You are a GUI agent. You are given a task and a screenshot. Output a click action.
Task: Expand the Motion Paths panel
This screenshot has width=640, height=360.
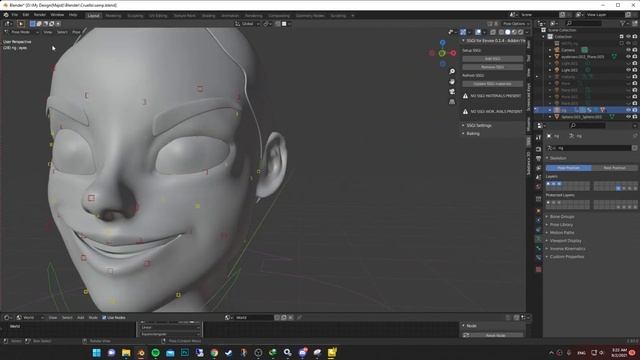point(562,233)
